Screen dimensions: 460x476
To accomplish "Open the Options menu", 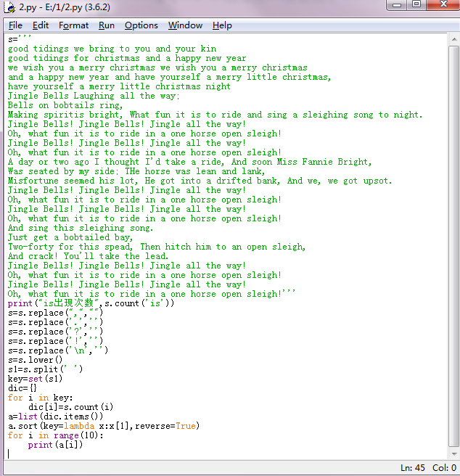I will click(141, 25).
